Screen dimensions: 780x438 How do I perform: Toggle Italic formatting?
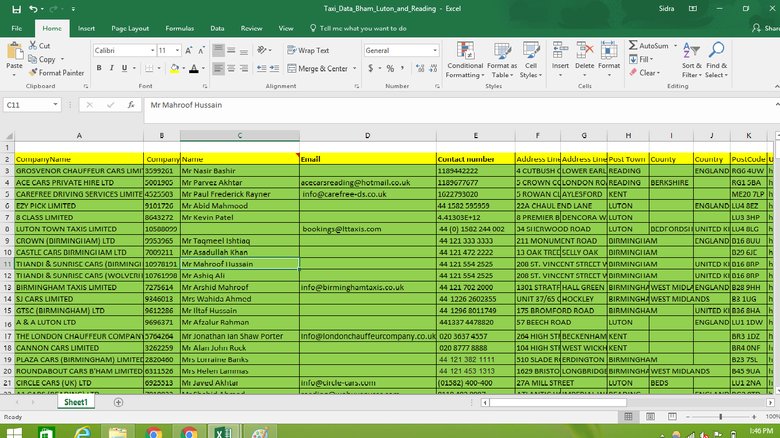click(111, 68)
